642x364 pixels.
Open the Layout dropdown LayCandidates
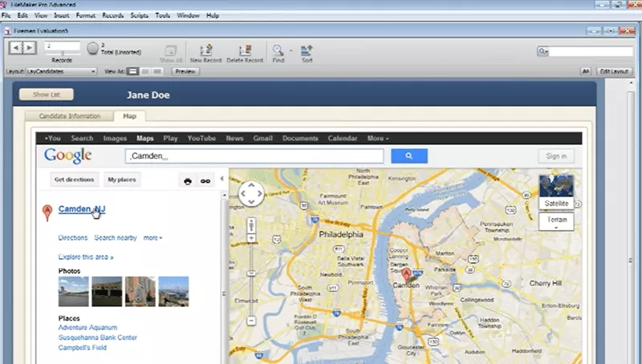[x=62, y=71]
